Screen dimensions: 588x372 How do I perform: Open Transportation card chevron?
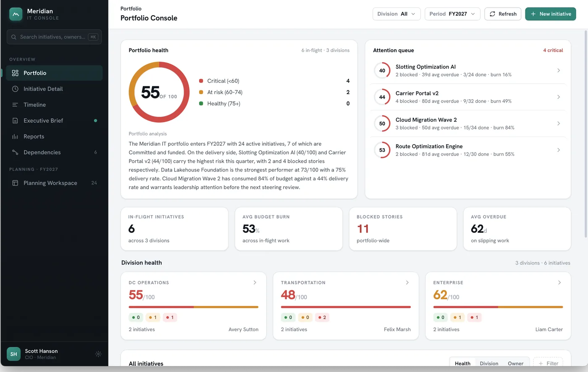click(407, 282)
